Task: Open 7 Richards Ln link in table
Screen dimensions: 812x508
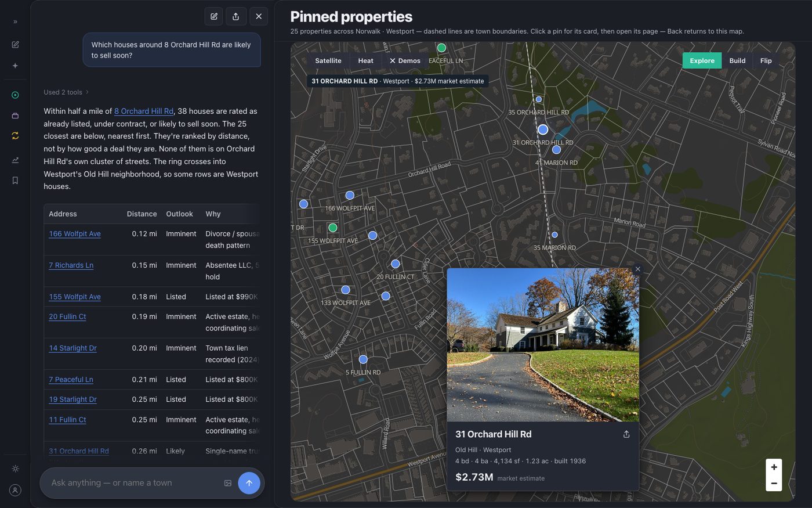Action: pyautogui.click(x=71, y=265)
